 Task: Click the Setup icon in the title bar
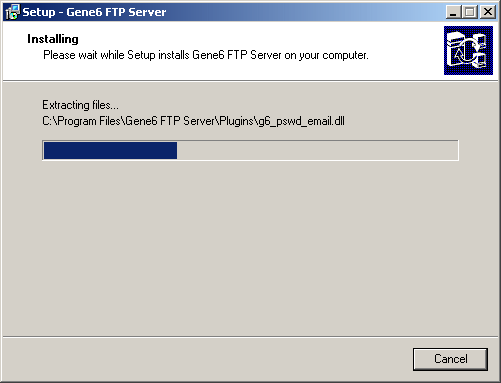(13, 12)
